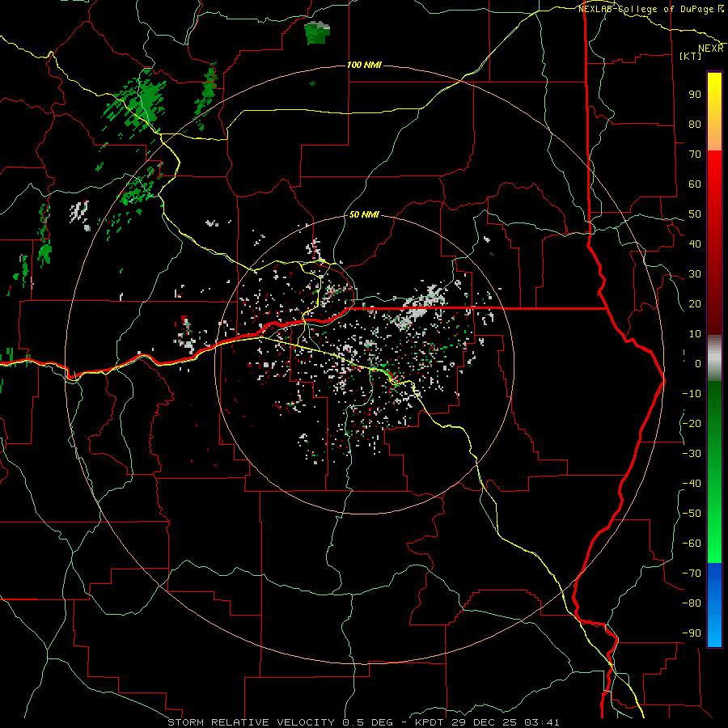Viewport: 728px width, 728px height.
Task: Pick the light blue segment near -90
Action: [x=714, y=633]
